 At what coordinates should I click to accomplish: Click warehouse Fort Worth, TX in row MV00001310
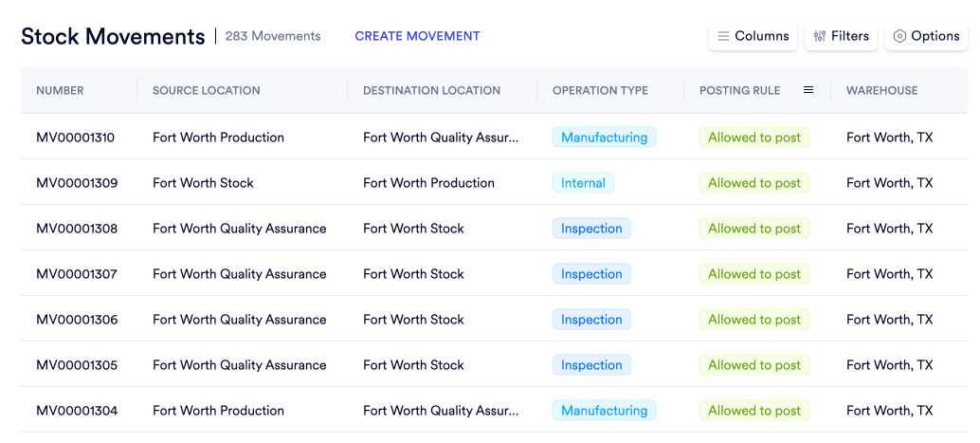(889, 137)
